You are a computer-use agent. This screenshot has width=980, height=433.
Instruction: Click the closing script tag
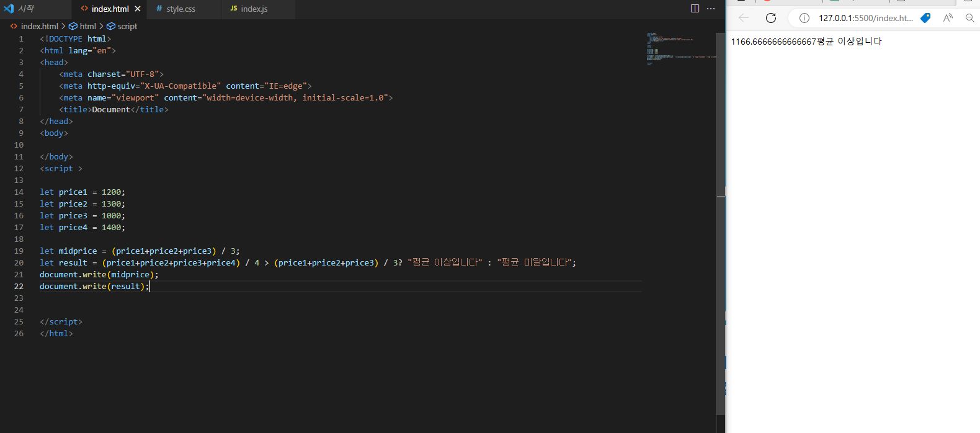(x=61, y=321)
